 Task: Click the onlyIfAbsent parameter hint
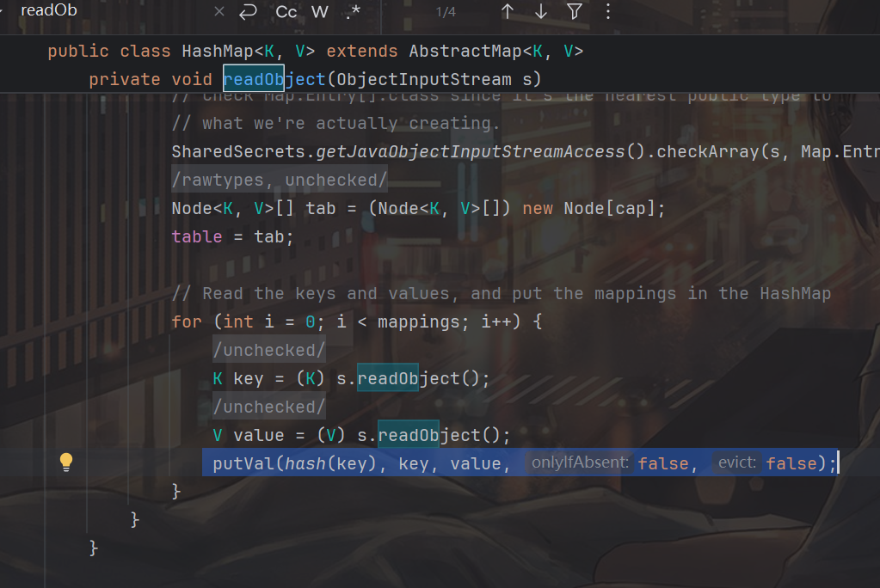coord(580,463)
